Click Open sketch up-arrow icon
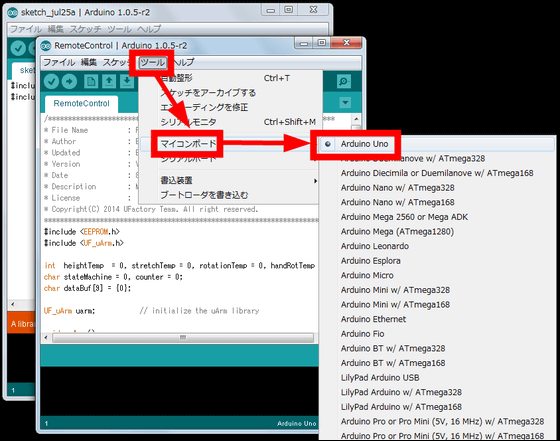Viewport: 560px width, 441px height. 109,81
